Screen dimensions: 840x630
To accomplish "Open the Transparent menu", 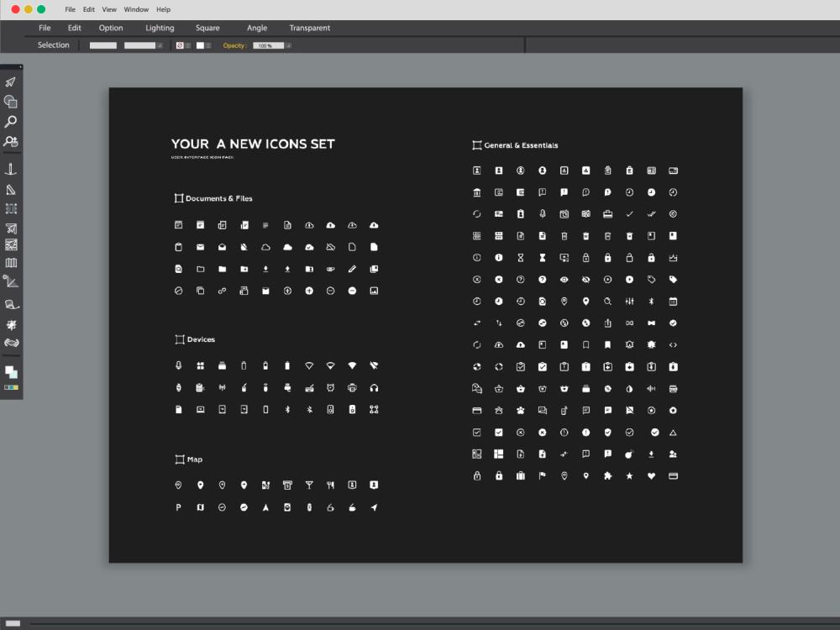I will point(310,28).
